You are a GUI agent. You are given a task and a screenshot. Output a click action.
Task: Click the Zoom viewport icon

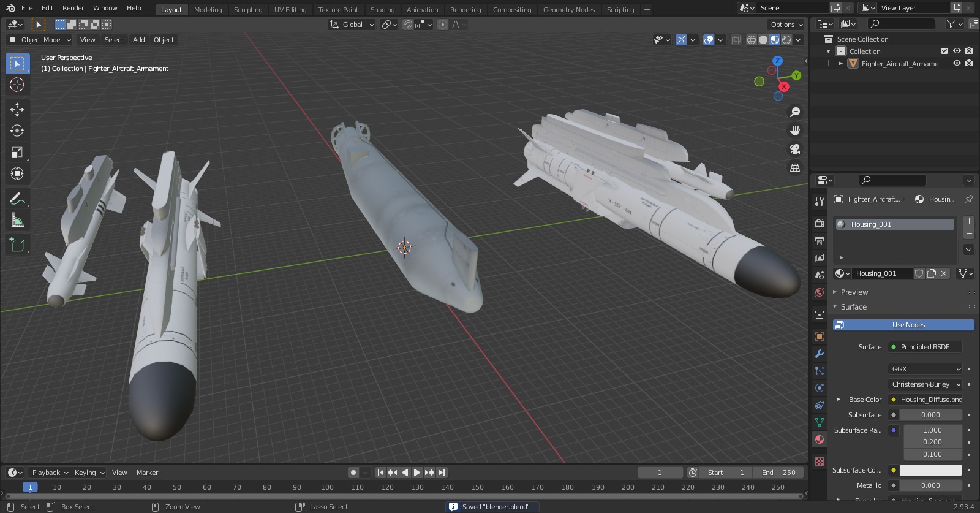795,112
